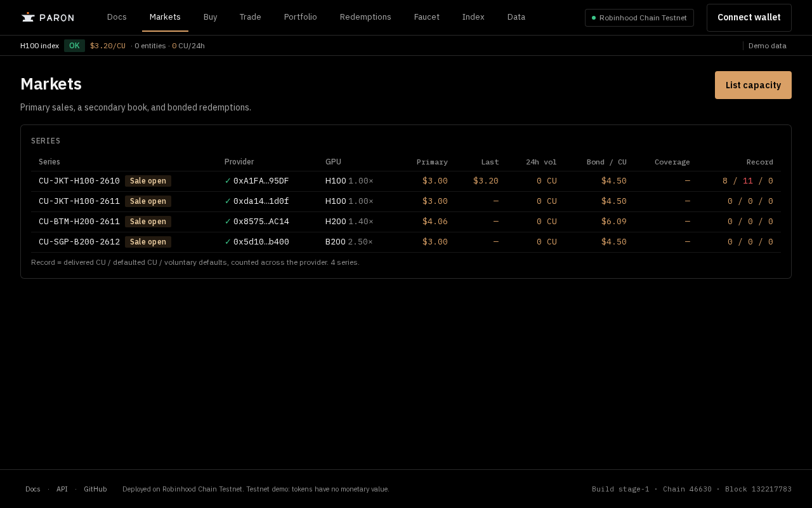Open the API link in the footer

(x=62, y=489)
